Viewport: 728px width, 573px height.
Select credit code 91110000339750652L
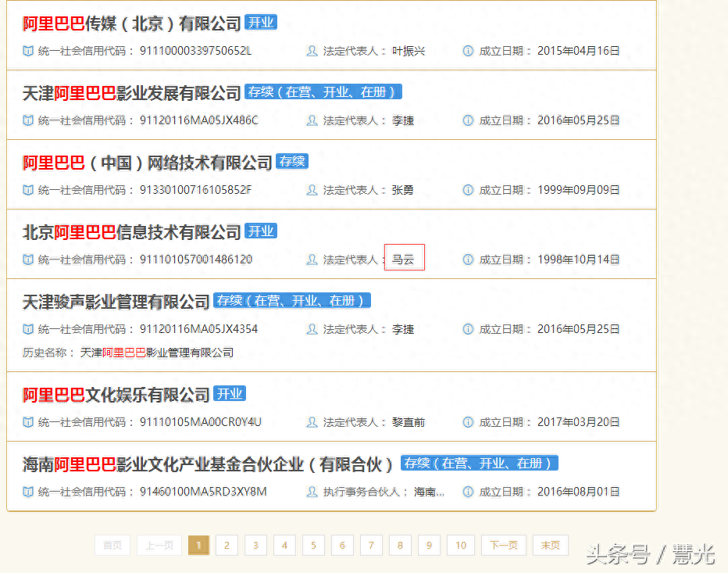[195, 51]
